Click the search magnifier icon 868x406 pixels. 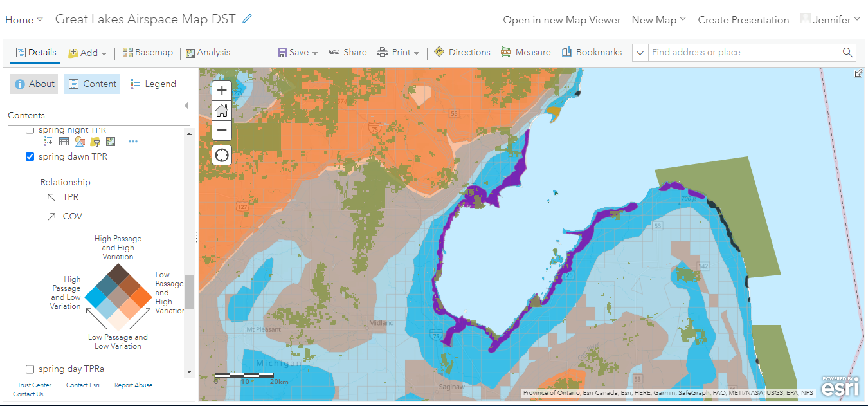pos(848,53)
